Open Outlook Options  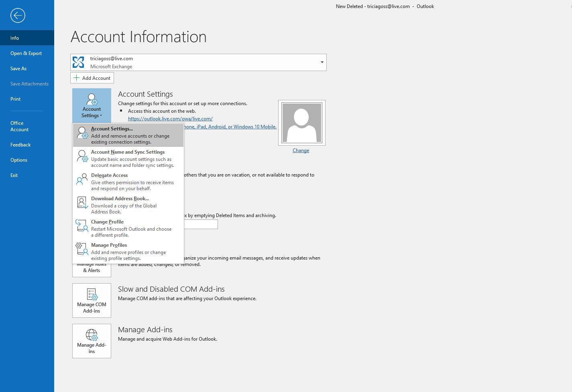(27, 160)
